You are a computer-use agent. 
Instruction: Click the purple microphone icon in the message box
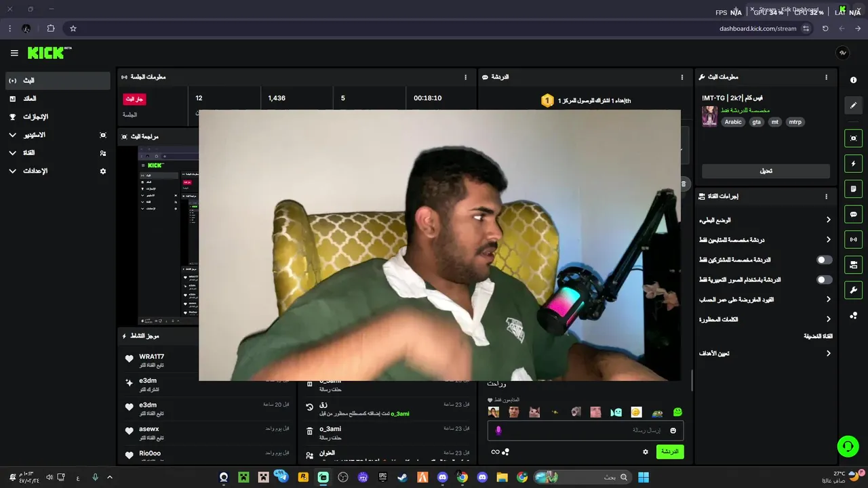(498, 430)
